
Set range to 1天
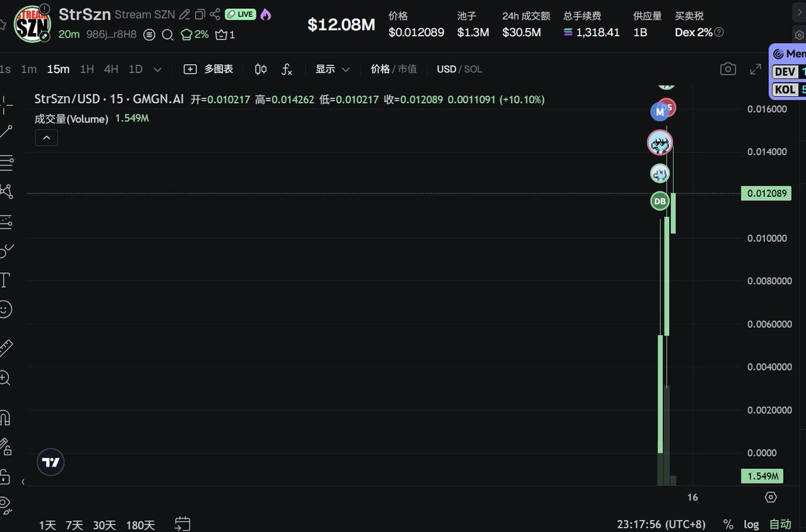[x=47, y=525]
